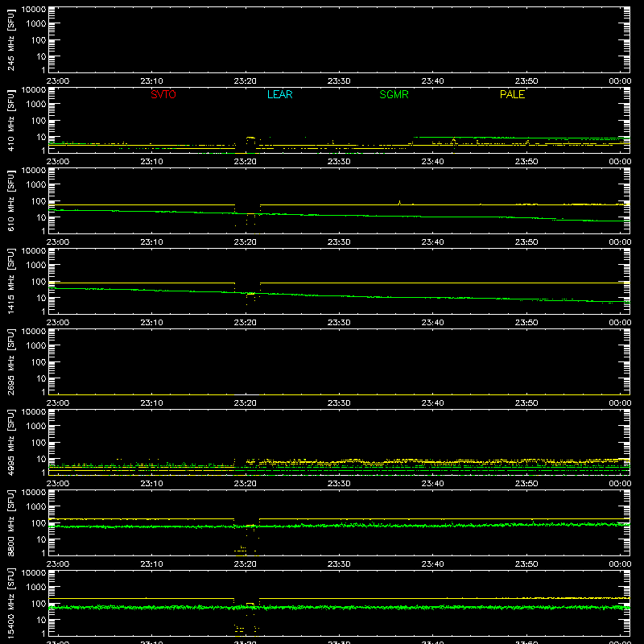The width and height of the screenshot is (644, 644).
Task: Click the 23:00 label under the 245 MHz panel
Action: pos(58,81)
